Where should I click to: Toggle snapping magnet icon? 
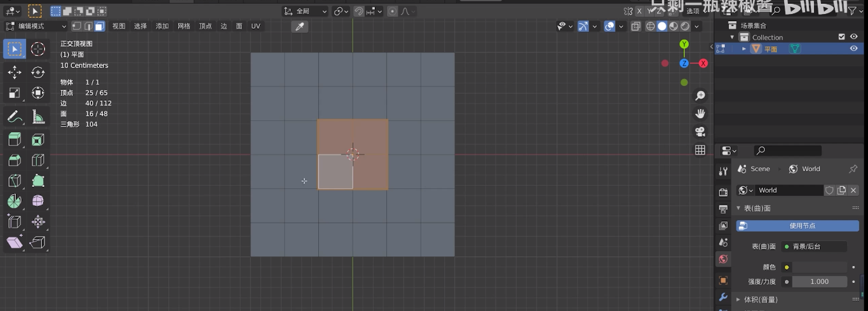(x=359, y=11)
